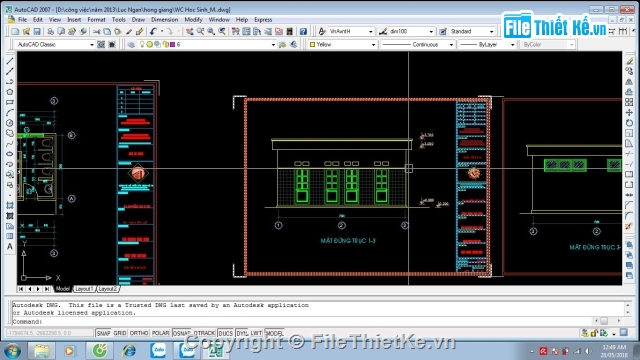Image resolution: width=640 pixels, height=360 pixels.
Task: Toggle LWT lineweight display
Action: point(256,333)
